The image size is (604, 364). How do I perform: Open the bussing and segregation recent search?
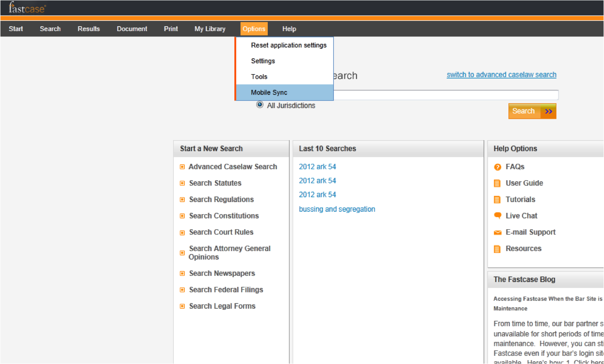coord(337,209)
